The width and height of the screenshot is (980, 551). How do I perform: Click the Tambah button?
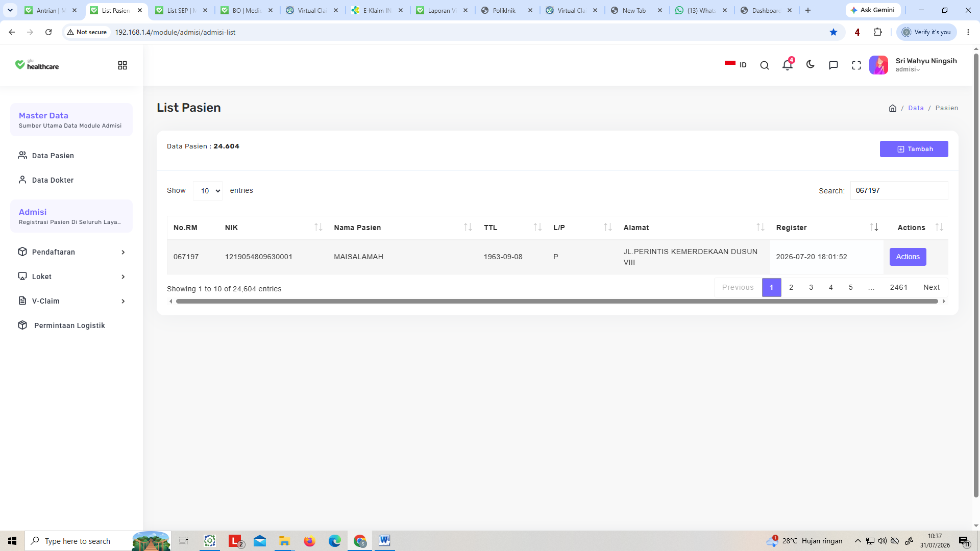(x=914, y=149)
